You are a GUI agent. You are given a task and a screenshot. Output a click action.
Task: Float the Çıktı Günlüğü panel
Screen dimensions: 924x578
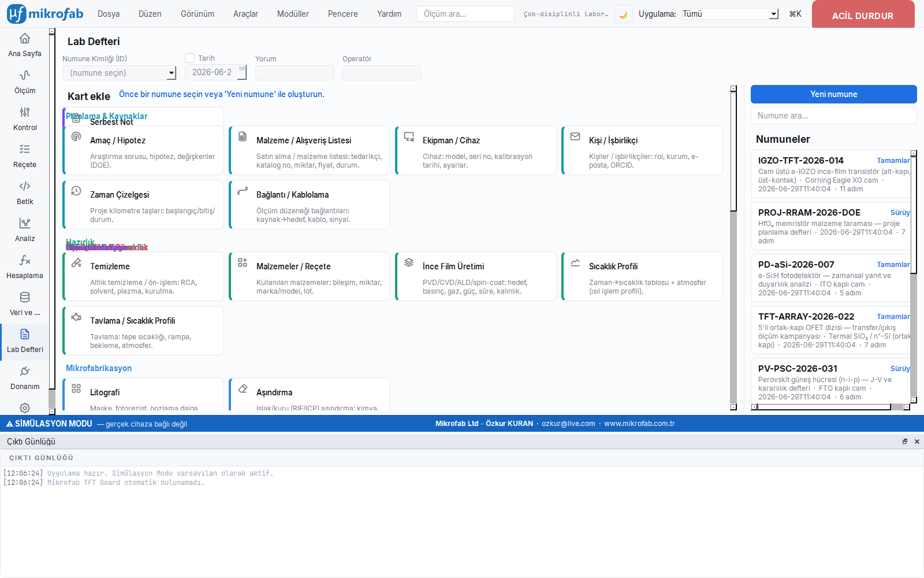(905, 442)
